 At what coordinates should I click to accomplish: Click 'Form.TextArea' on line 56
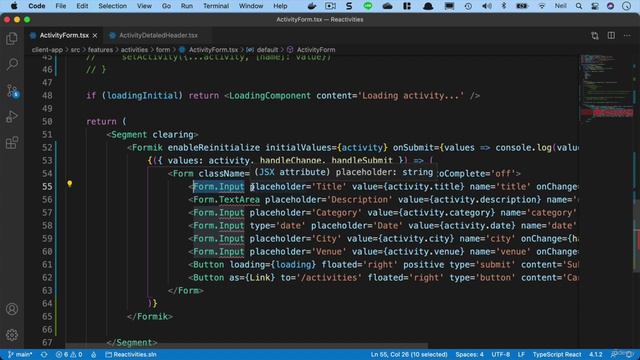click(227, 200)
